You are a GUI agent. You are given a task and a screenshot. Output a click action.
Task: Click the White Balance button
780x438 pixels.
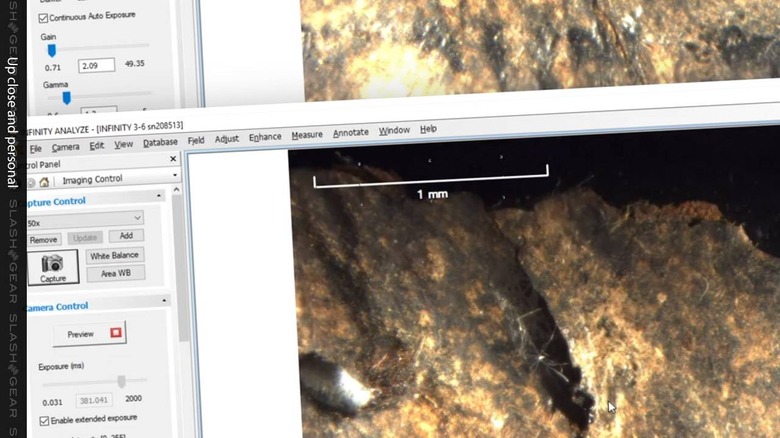pos(115,255)
